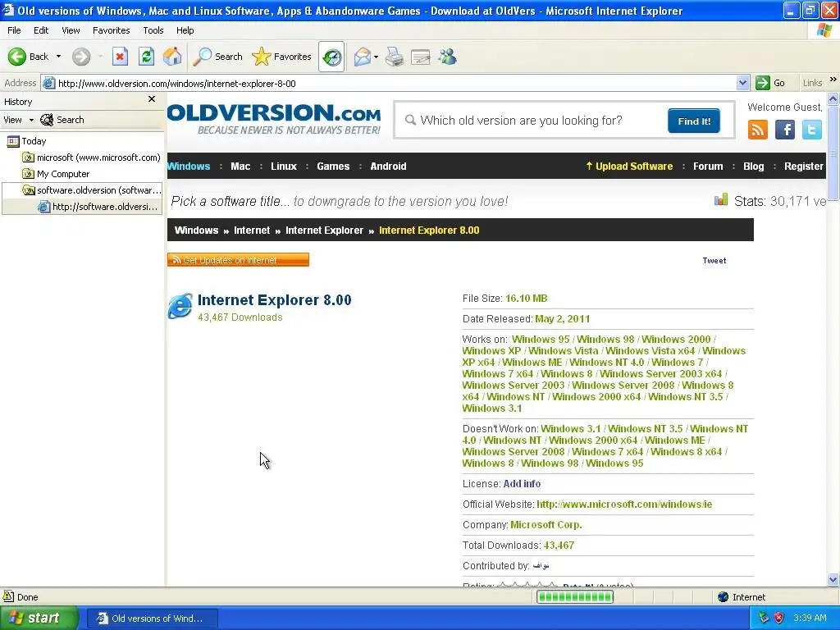The image size is (840, 630).
Task: Click the Messenger people icon
Action: click(x=447, y=57)
